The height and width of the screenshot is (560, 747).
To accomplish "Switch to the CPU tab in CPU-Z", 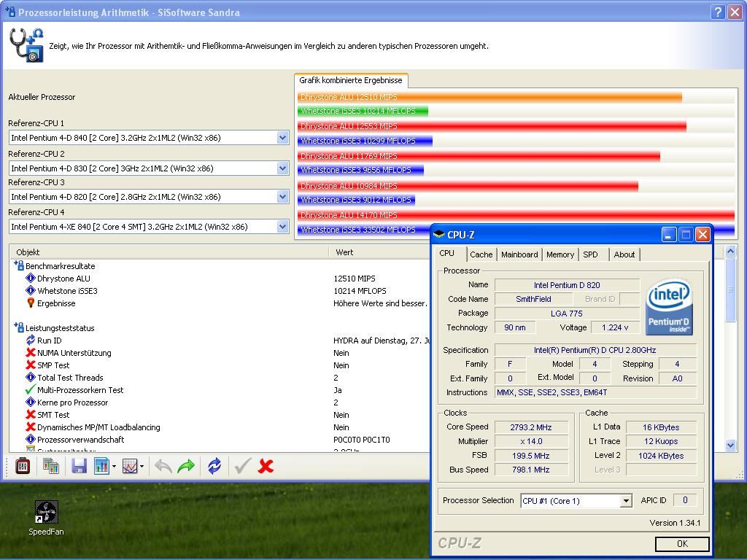I will pyautogui.click(x=447, y=253).
